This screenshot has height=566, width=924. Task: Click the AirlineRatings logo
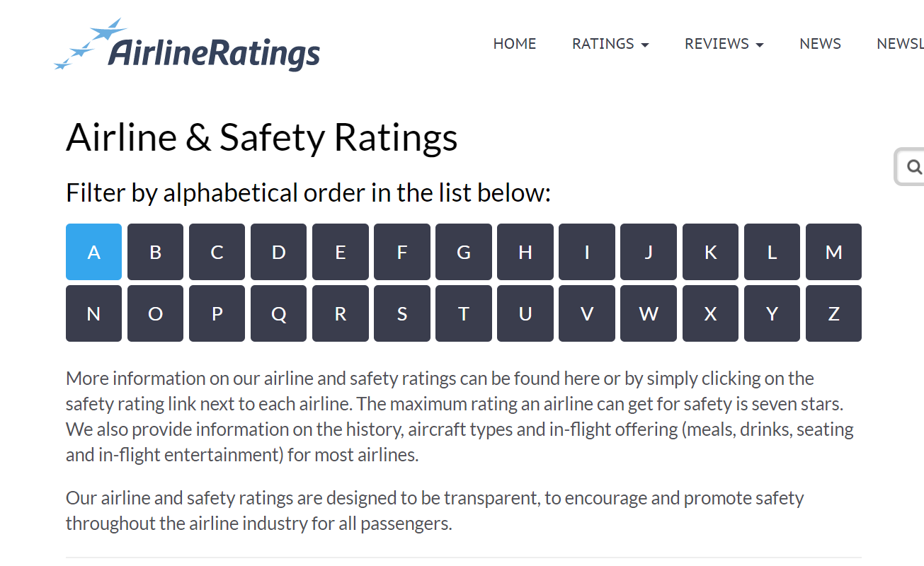[187, 44]
